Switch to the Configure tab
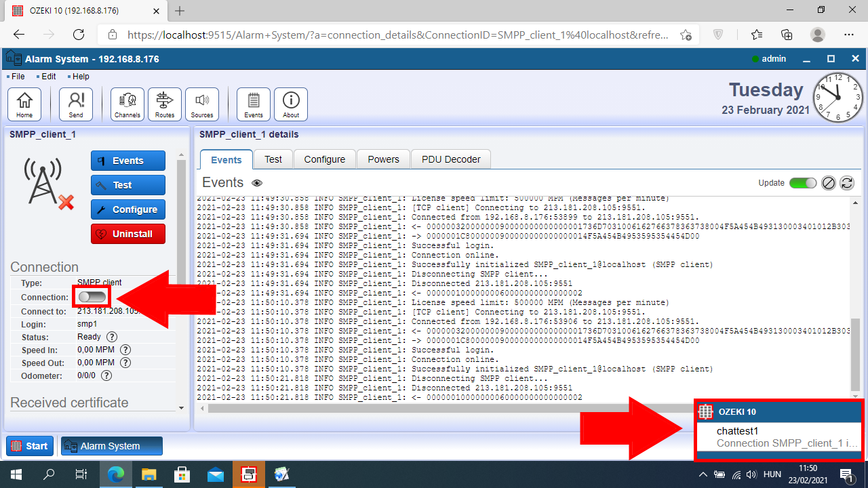This screenshot has height=488, width=868. pyautogui.click(x=325, y=159)
